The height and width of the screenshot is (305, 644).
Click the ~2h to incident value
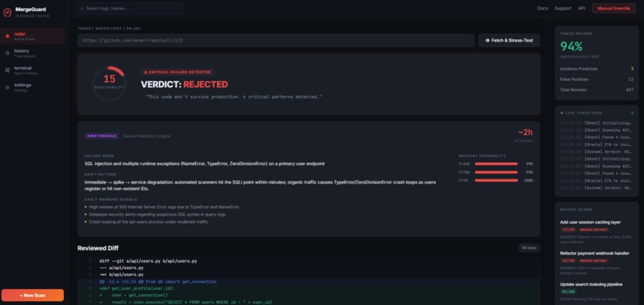pos(525,133)
